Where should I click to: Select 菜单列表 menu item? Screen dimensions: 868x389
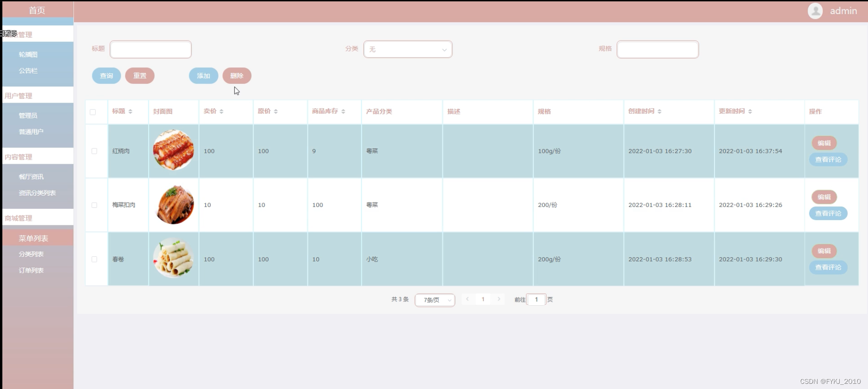(x=38, y=238)
